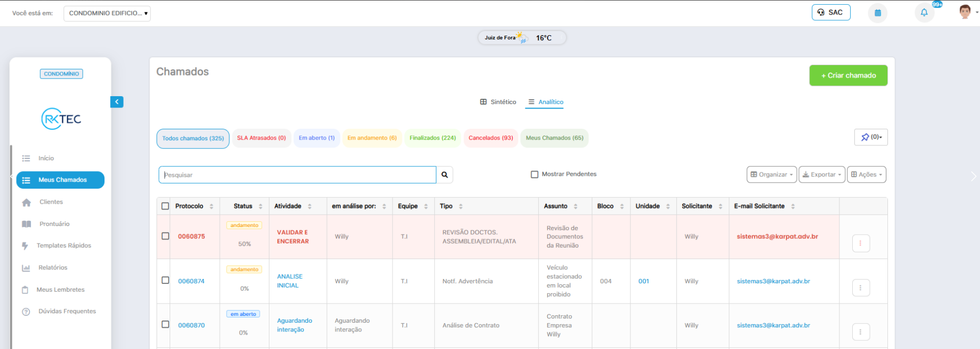This screenshot has width=980, height=349.
Task: Open the pinned items star dropdown
Action: (x=871, y=137)
